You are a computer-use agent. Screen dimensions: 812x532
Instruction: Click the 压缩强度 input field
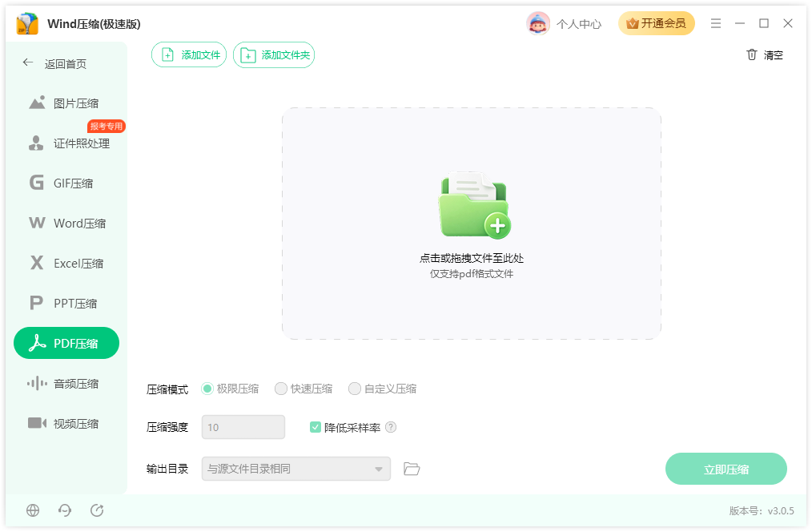[x=243, y=427]
